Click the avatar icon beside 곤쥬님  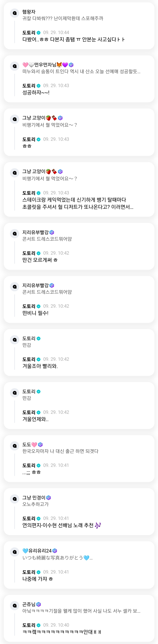tap(15, 606)
